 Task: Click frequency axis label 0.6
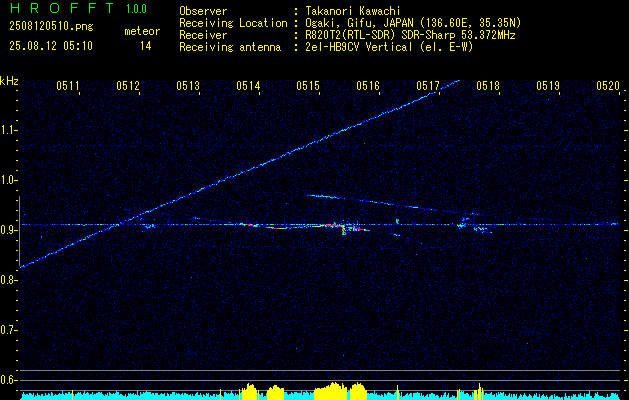click(8, 380)
